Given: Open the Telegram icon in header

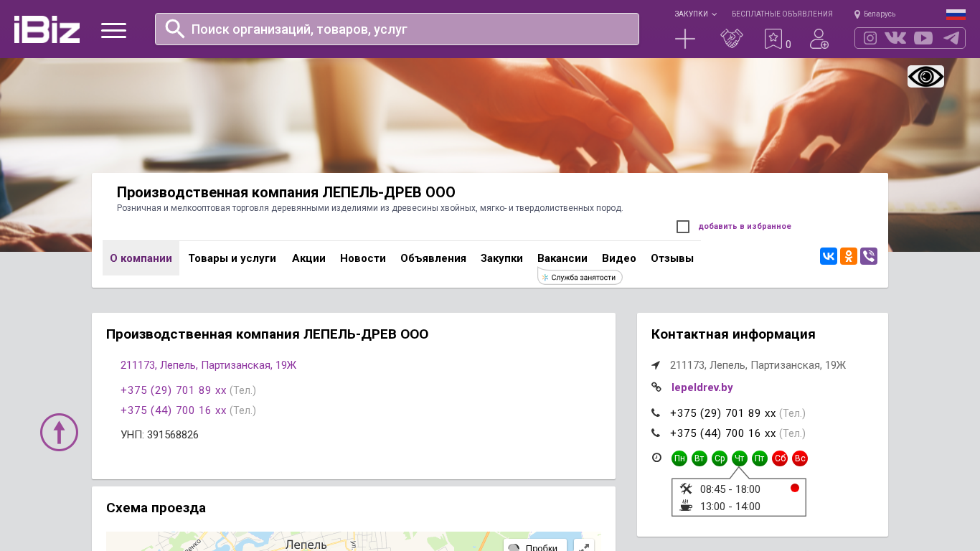Looking at the screenshot, I should 951,38.
